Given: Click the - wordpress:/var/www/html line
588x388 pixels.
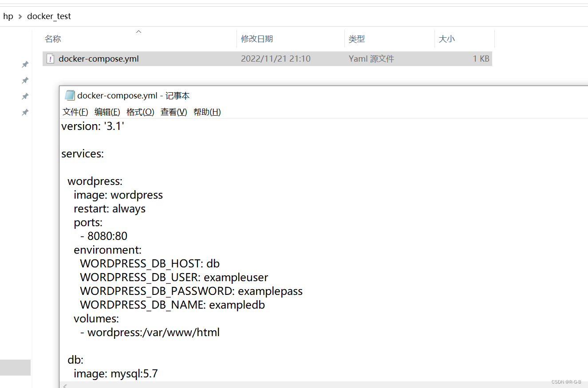Looking at the screenshot, I should (x=150, y=333).
